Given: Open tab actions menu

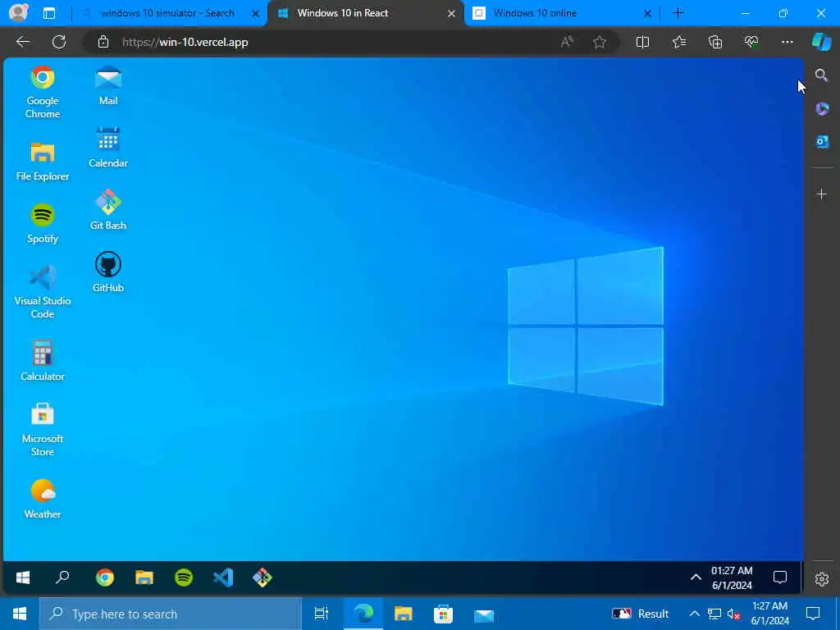Looking at the screenshot, I should [48, 13].
